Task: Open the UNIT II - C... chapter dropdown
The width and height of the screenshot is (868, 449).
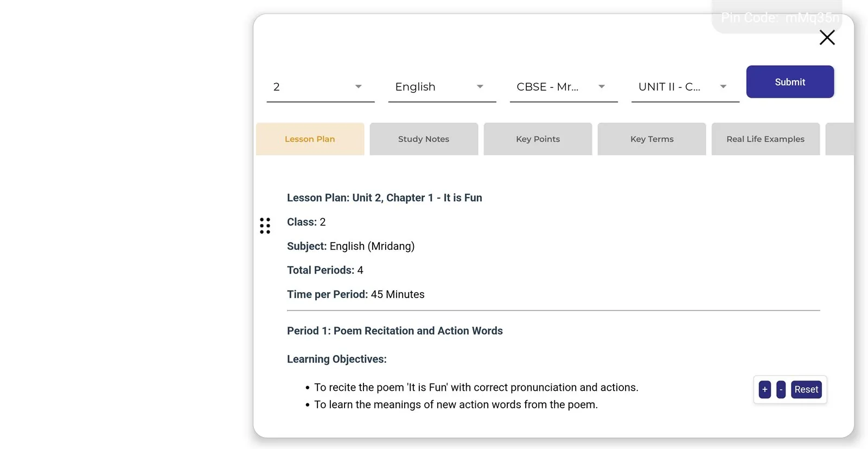Action: pos(685,87)
